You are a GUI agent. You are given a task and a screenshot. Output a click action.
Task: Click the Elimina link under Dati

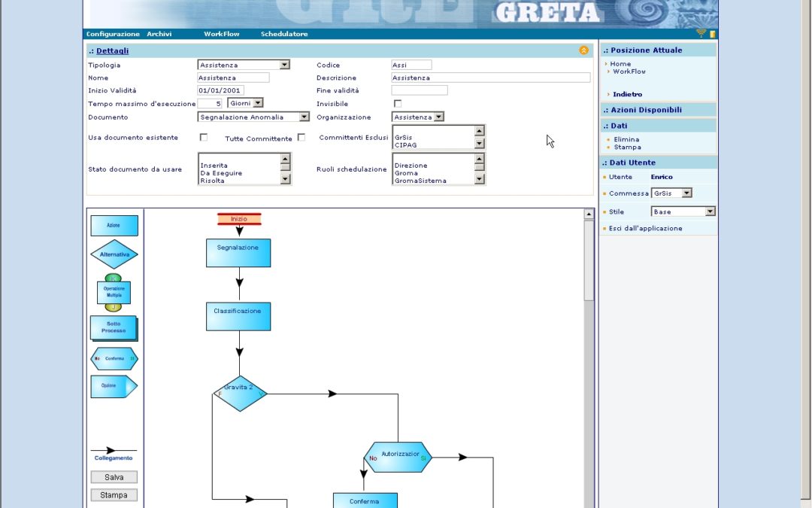tap(626, 139)
